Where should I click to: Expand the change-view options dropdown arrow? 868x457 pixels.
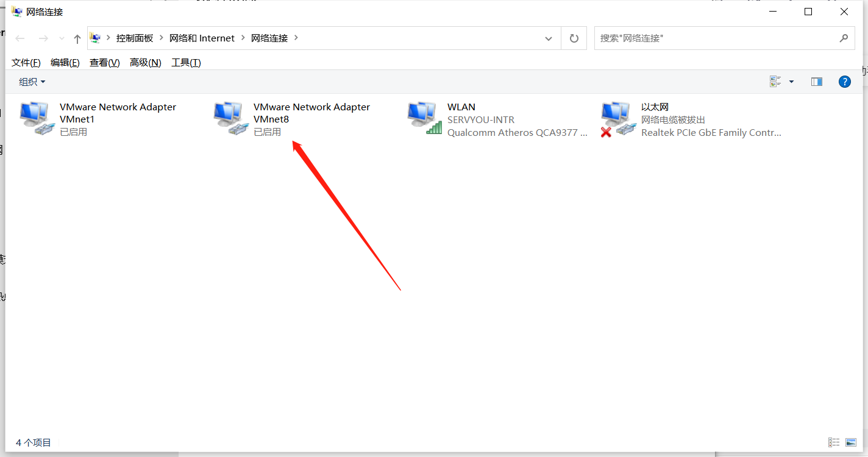pos(790,81)
